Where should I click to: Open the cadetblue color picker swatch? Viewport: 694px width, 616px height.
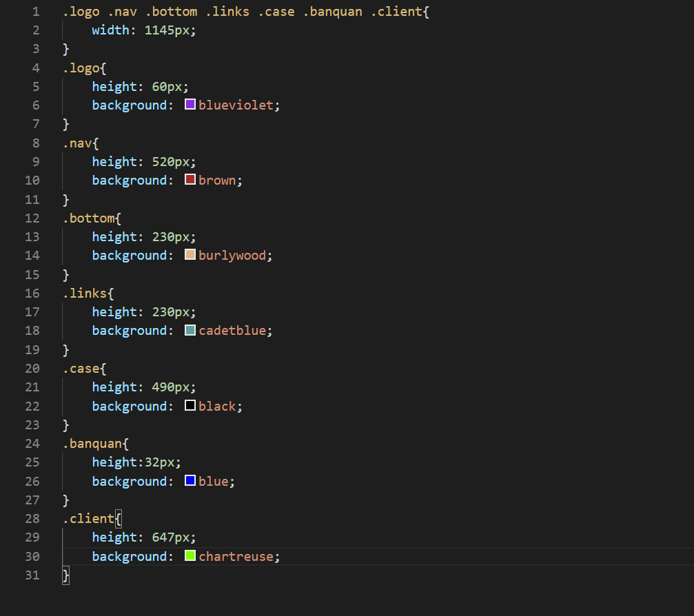click(190, 330)
